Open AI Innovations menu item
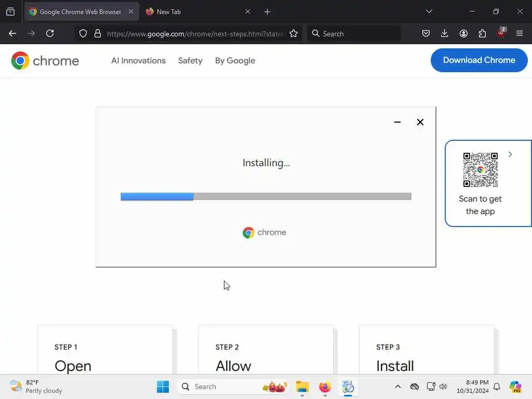The width and height of the screenshot is (532, 399). (x=138, y=60)
